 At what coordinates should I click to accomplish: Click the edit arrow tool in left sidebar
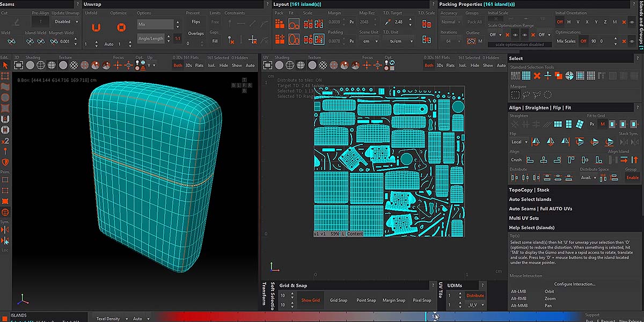pos(5,65)
